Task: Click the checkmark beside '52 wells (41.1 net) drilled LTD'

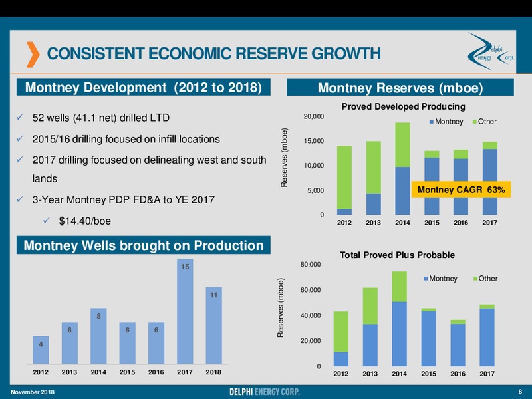Action: pos(20,118)
